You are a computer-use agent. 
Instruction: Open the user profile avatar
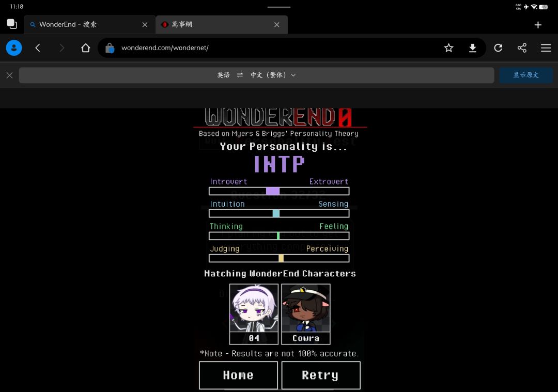pos(14,48)
